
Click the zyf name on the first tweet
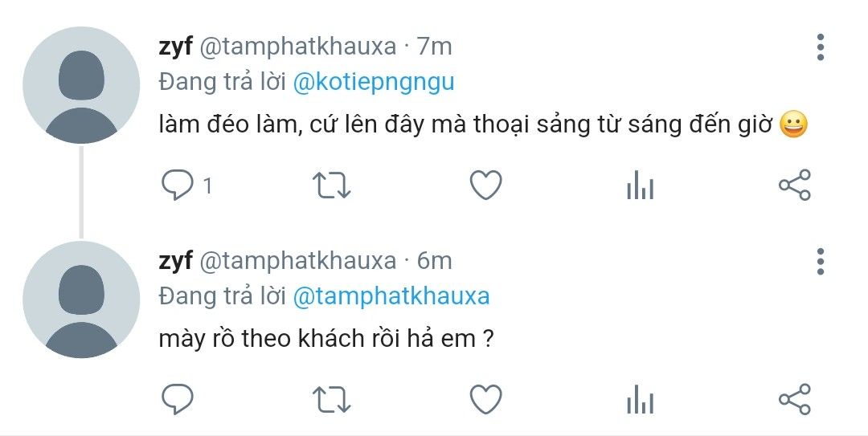175,47
